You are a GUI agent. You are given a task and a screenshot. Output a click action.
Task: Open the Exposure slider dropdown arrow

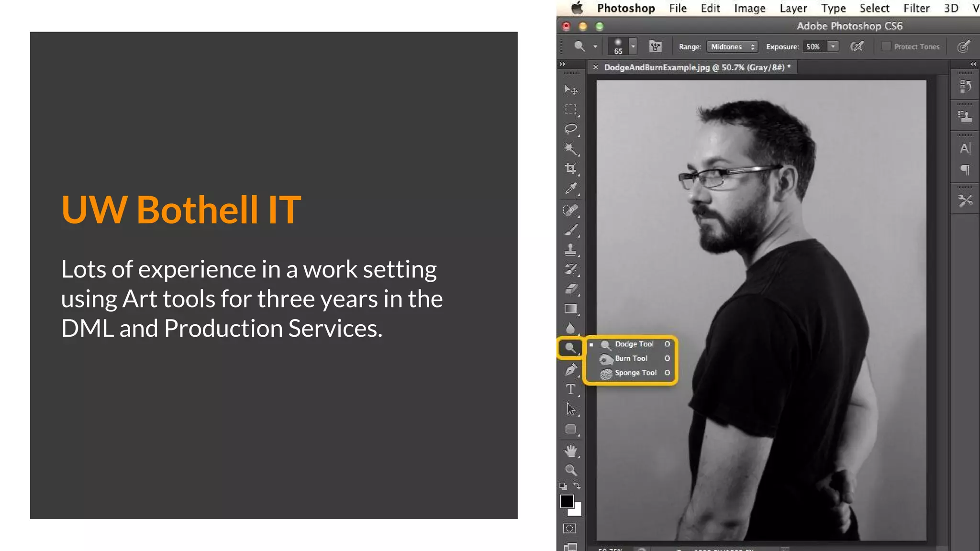click(833, 46)
